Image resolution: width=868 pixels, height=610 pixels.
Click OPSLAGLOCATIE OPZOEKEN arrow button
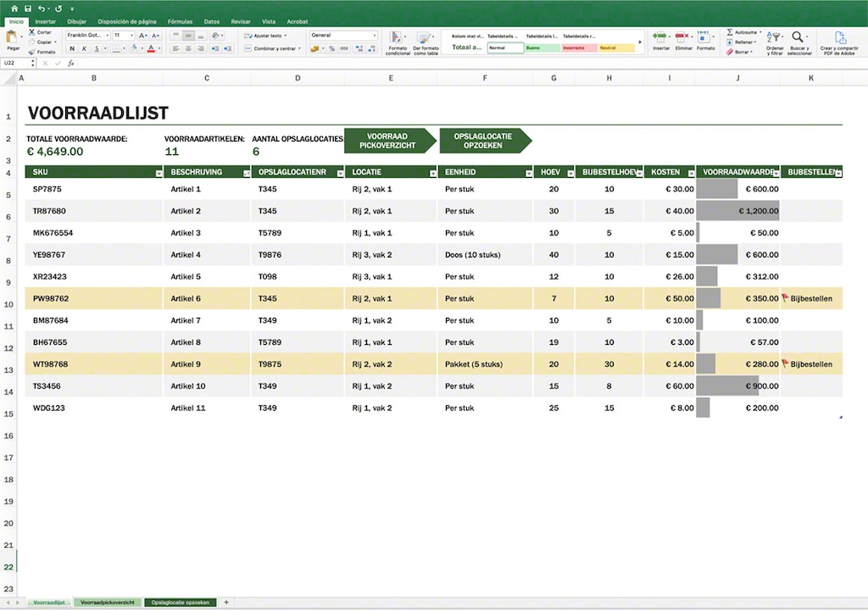click(486, 141)
